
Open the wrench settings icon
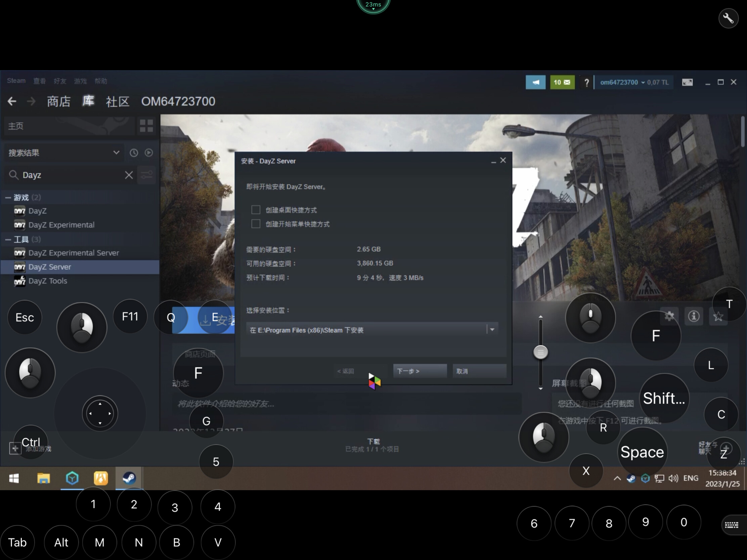(x=728, y=18)
